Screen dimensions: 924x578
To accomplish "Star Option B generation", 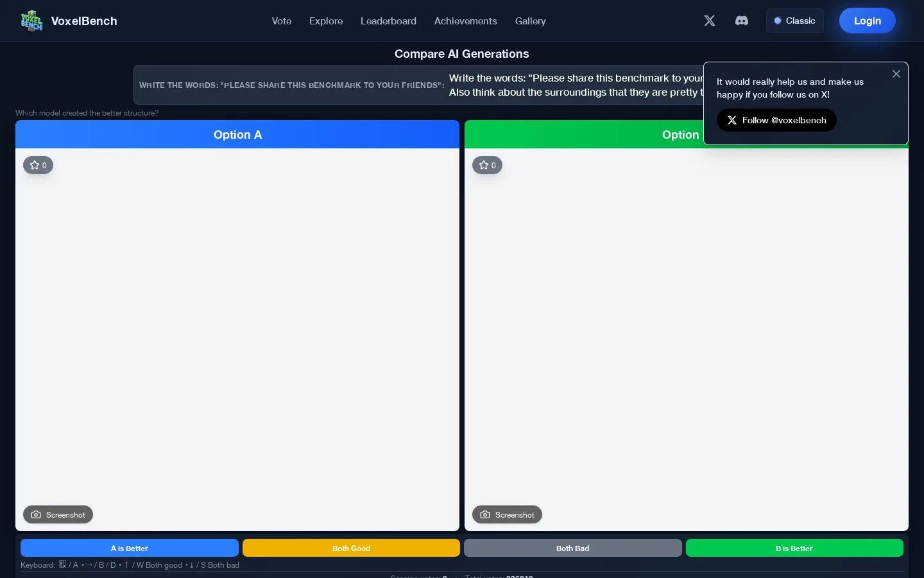I will coord(488,165).
